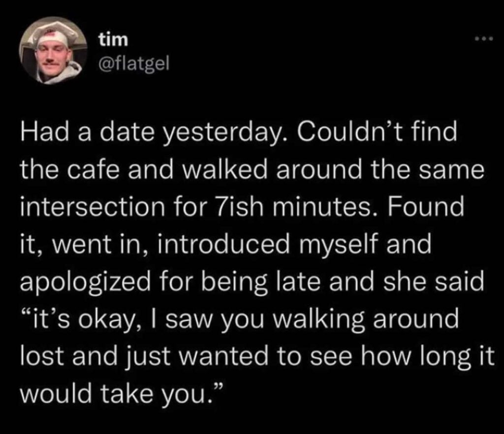The width and height of the screenshot is (504, 434).
Task: Click the word "wanted" in the tweet
Action: [x=225, y=357]
